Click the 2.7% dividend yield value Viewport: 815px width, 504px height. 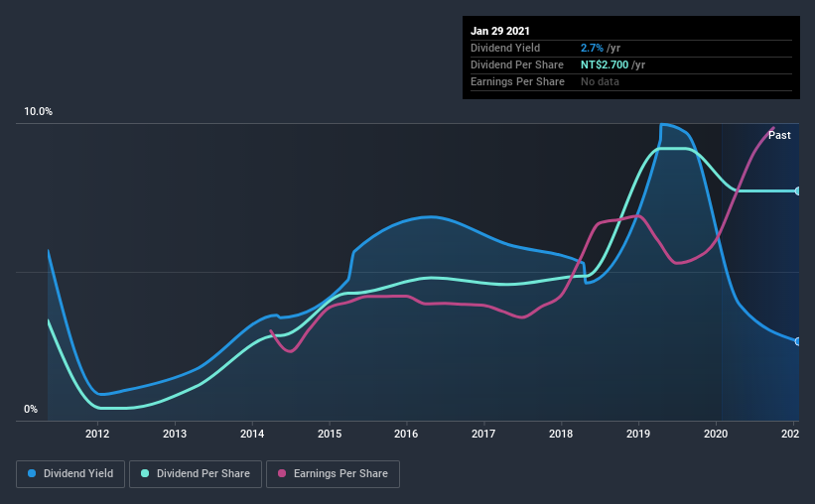(x=592, y=48)
